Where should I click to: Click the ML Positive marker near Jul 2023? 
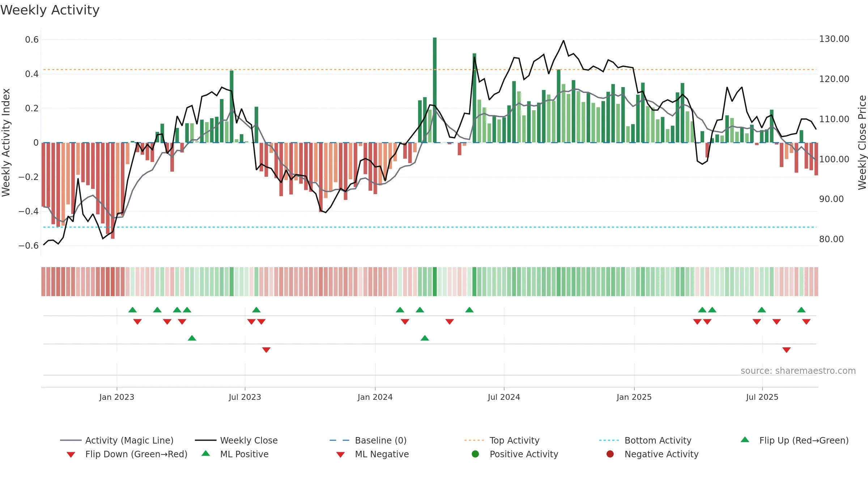192,338
